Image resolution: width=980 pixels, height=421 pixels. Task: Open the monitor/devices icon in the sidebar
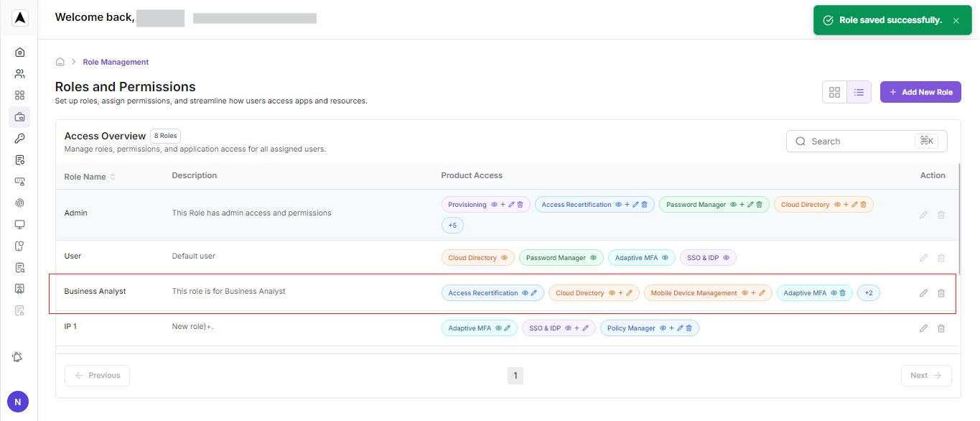[19, 224]
